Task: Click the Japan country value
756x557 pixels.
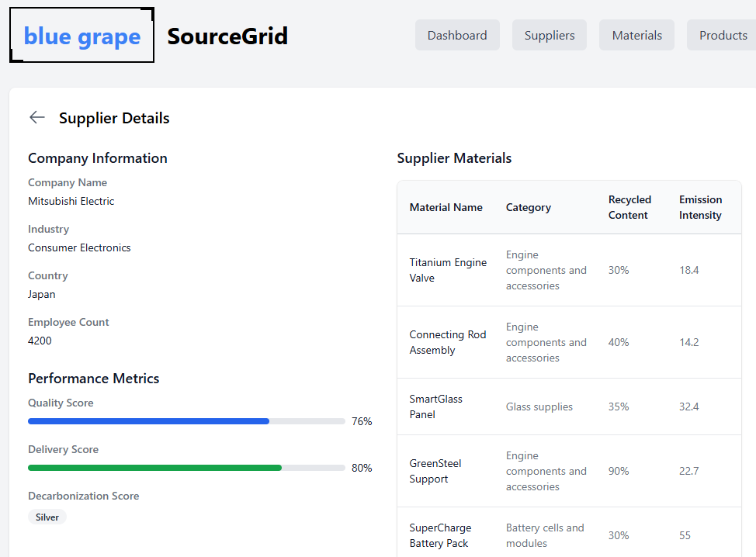Action: pyautogui.click(x=41, y=294)
